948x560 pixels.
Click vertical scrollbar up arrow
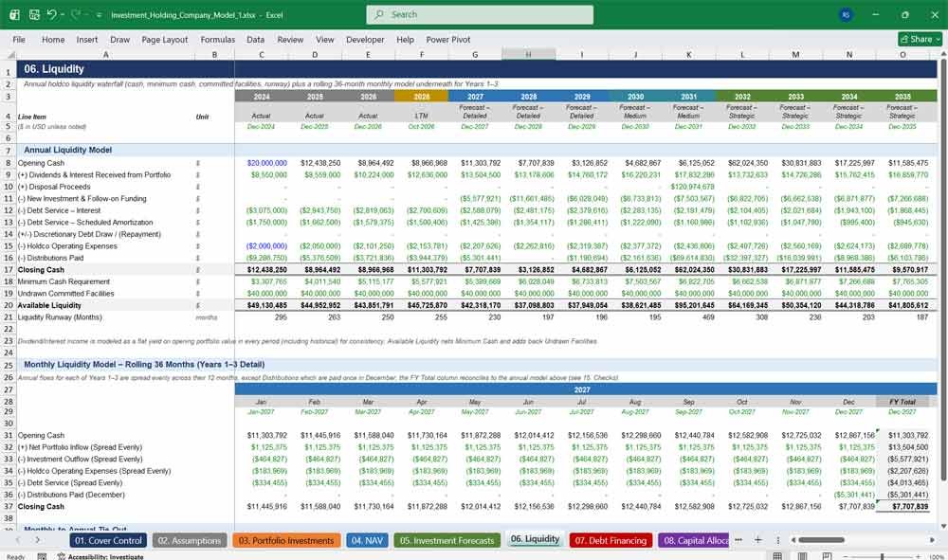942,54
